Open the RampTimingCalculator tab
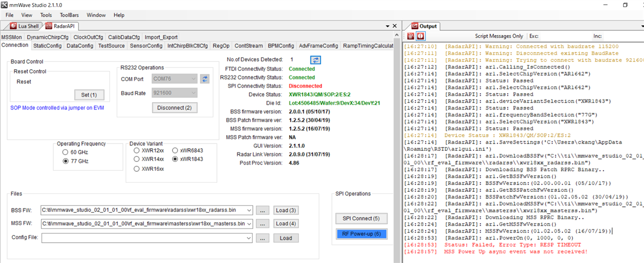The height and width of the screenshot is (263, 644). [x=368, y=46]
